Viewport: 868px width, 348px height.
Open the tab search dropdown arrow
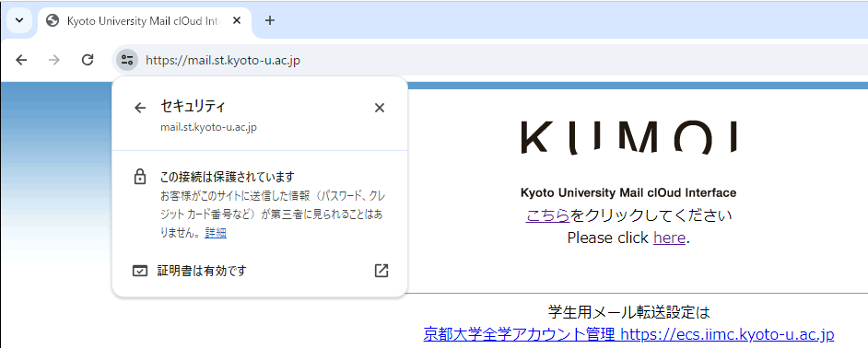(x=19, y=20)
